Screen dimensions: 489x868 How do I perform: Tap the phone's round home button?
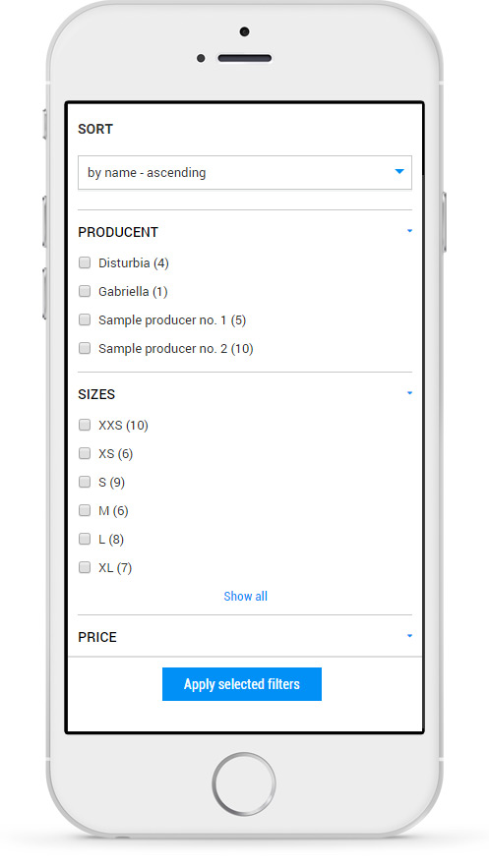[x=244, y=783]
